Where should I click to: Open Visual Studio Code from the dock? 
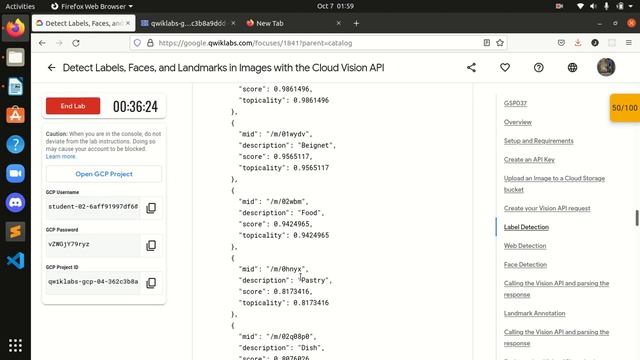[16, 260]
